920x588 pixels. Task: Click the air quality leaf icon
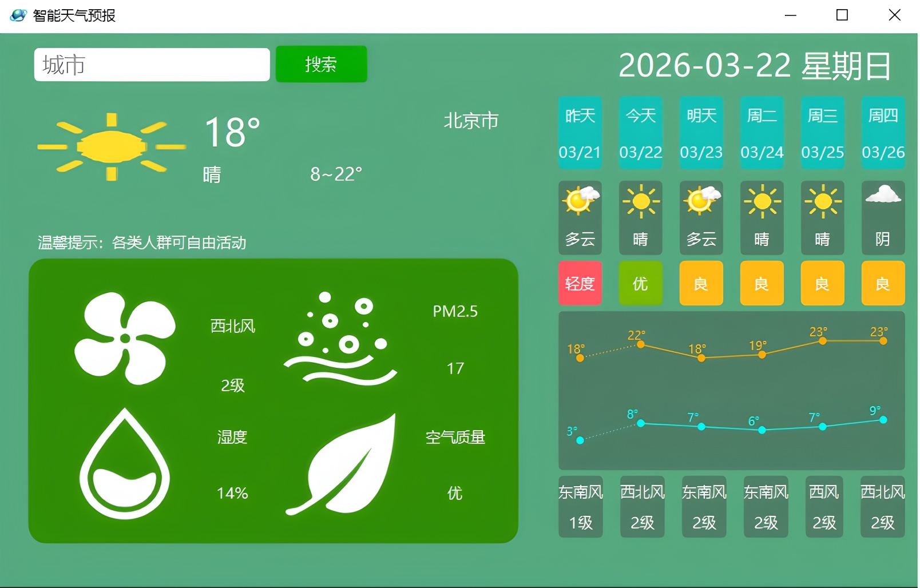click(341, 464)
